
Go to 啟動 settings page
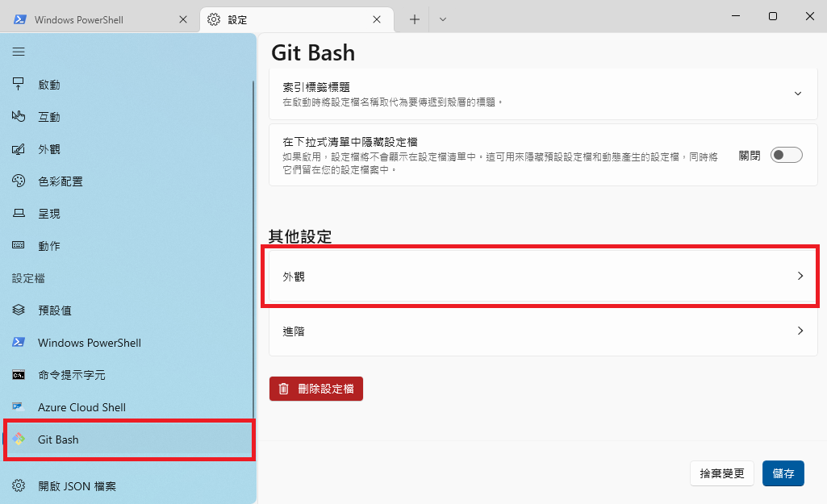click(128, 85)
